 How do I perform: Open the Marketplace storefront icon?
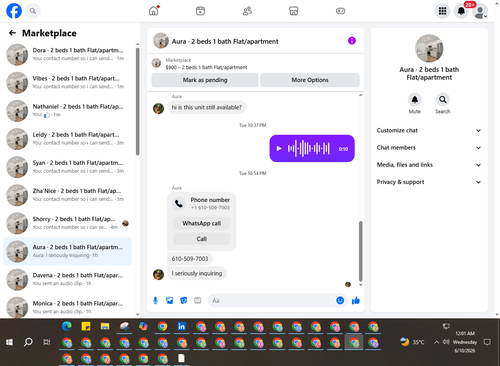pos(294,11)
